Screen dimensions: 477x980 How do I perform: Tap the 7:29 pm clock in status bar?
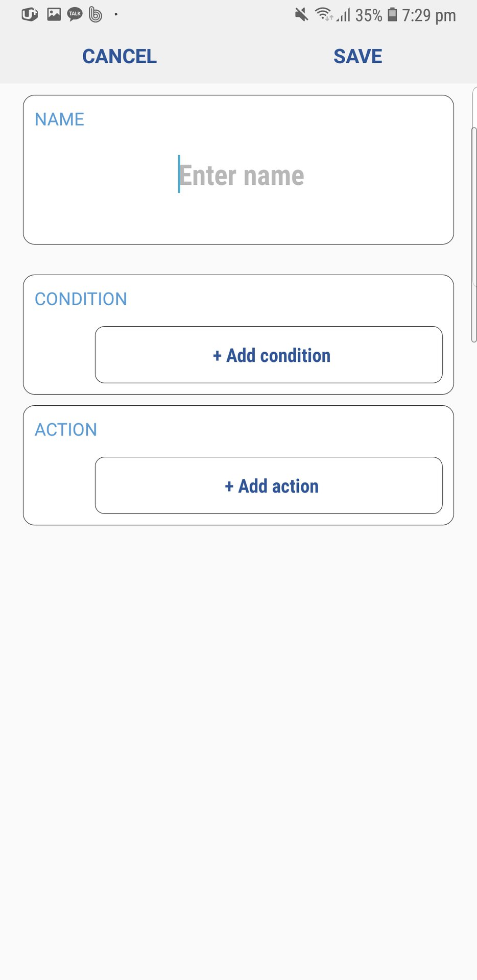pyautogui.click(x=428, y=15)
